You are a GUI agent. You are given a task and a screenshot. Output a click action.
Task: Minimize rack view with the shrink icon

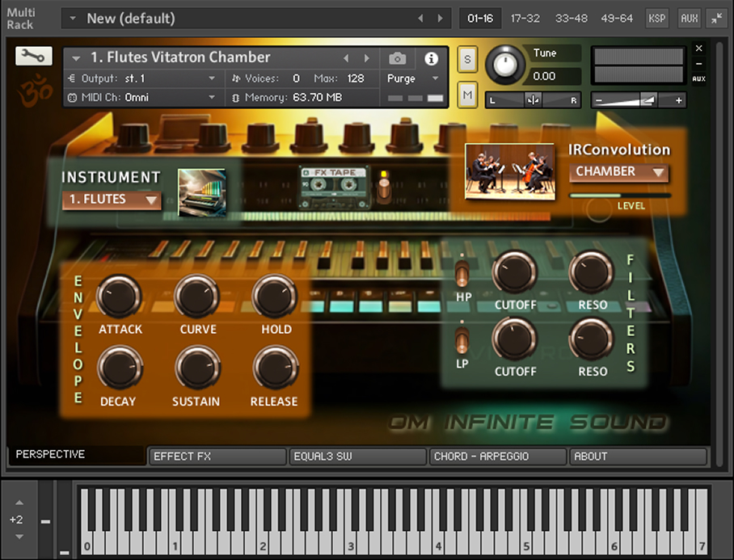click(x=717, y=19)
